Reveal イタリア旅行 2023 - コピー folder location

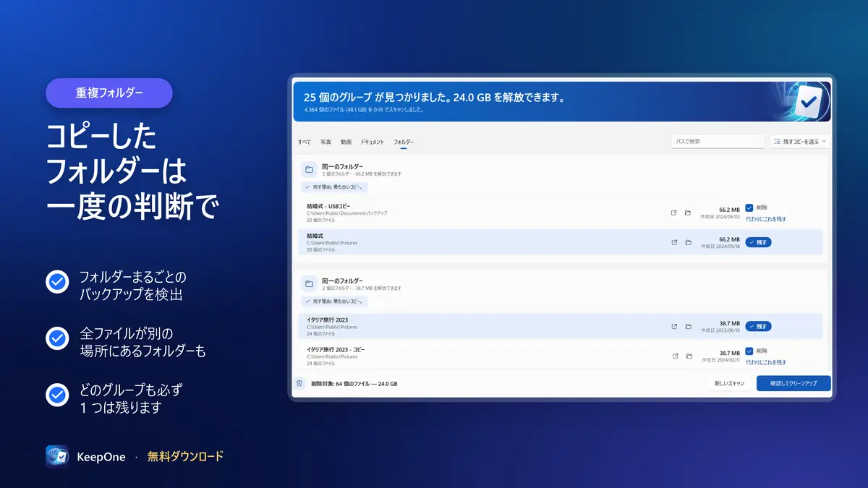[688, 356]
